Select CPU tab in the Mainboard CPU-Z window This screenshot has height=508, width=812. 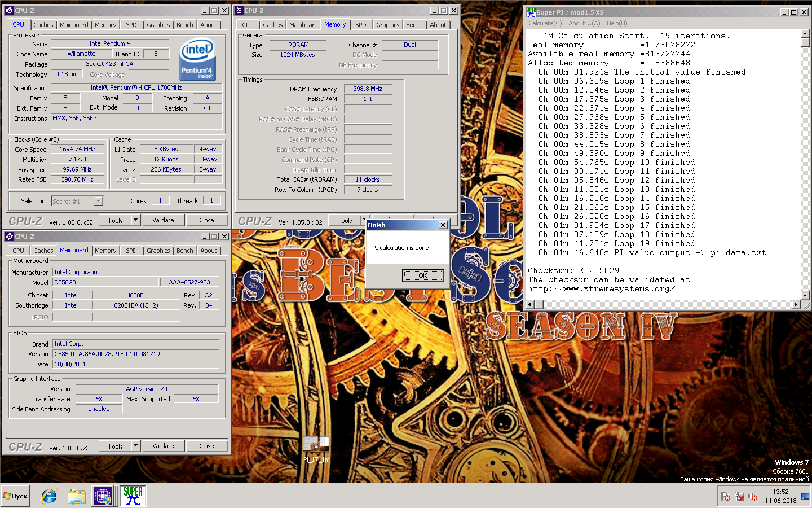[19, 251]
